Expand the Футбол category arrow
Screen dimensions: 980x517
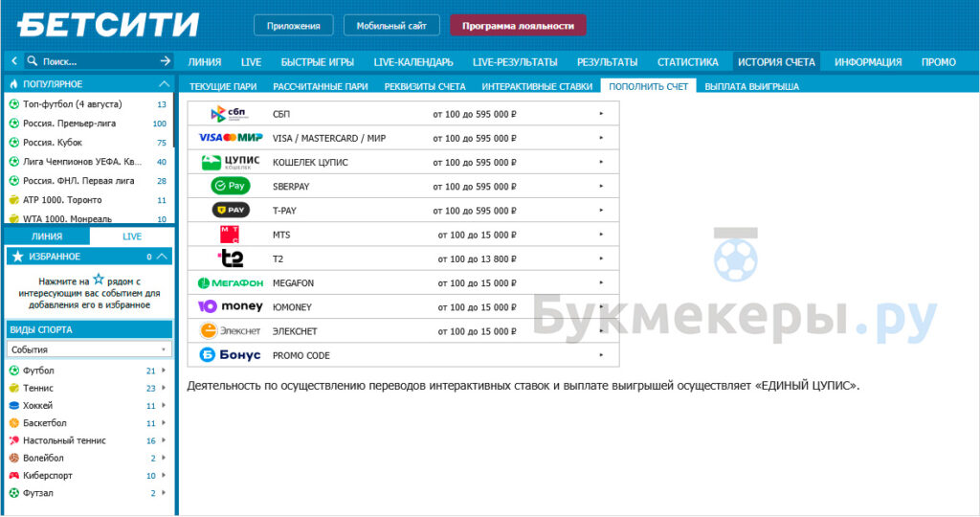[x=164, y=371]
